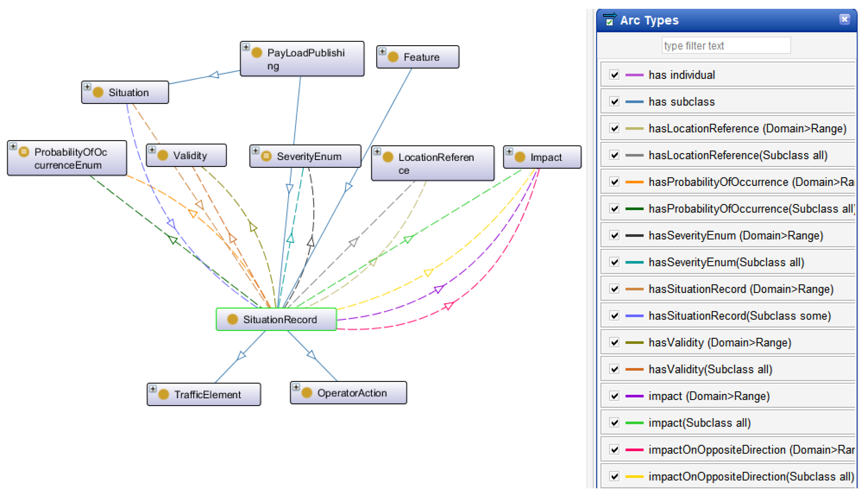Click the OperatorAction node's class icon
The image size is (868, 501).
point(307,393)
